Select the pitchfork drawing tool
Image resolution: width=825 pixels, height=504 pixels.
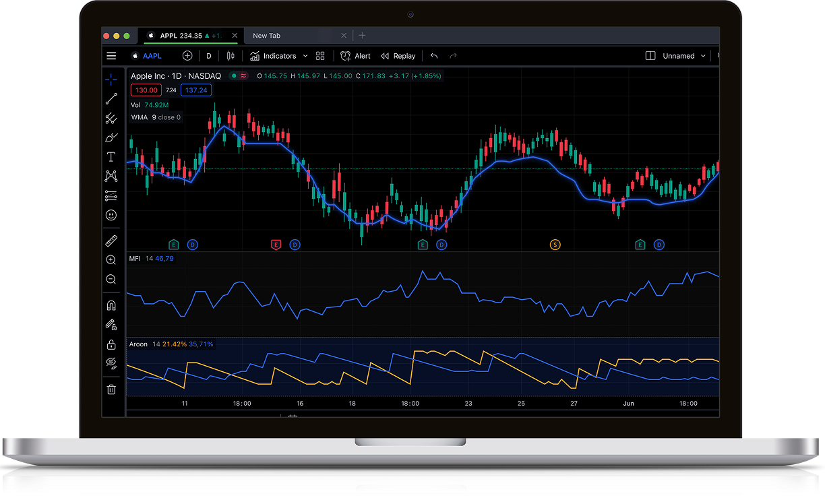pyautogui.click(x=111, y=119)
